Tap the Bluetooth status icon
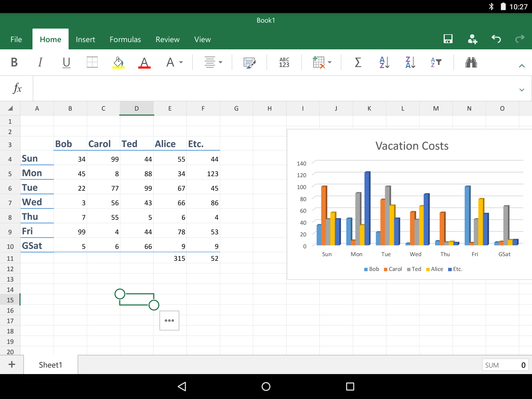This screenshot has width=532, height=399. [x=491, y=6]
